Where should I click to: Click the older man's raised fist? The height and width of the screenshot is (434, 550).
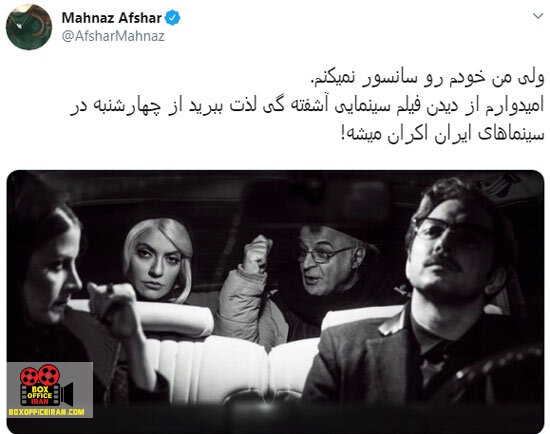pyautogui.click(x=257, y=254)
